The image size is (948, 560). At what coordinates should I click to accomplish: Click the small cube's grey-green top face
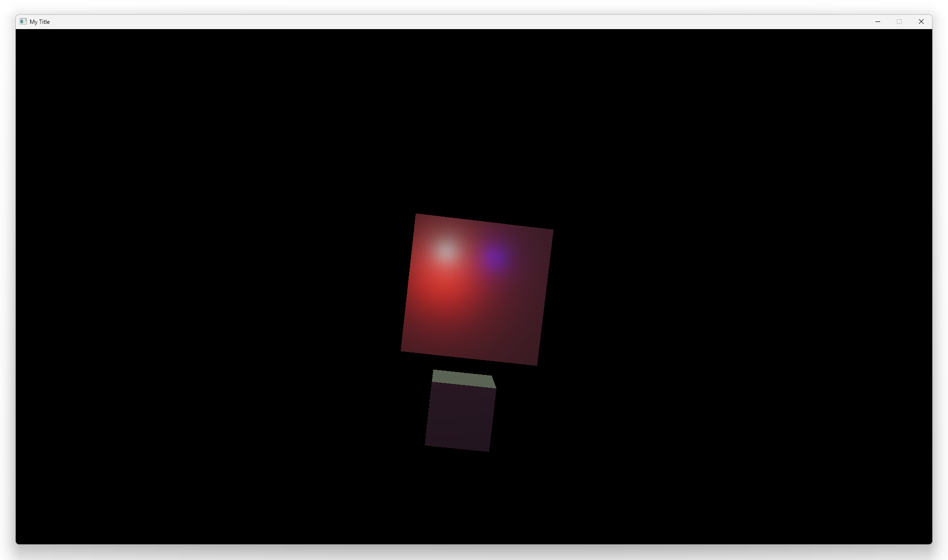[463, 379]
